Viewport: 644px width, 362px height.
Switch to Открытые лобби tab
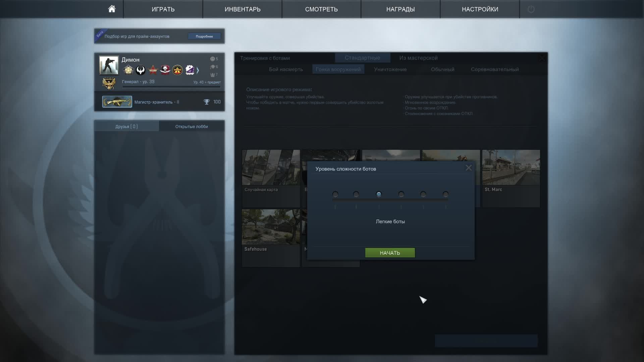192,126
